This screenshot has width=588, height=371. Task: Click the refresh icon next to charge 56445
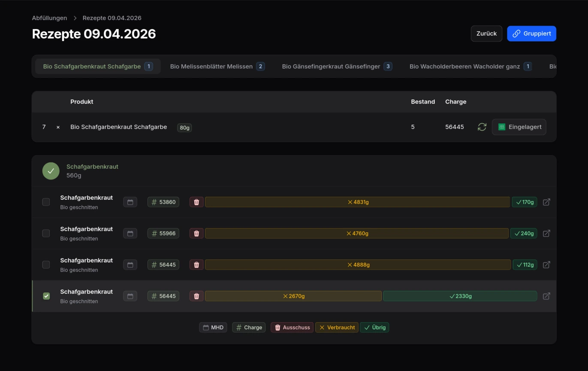click(x=482, y=127)
